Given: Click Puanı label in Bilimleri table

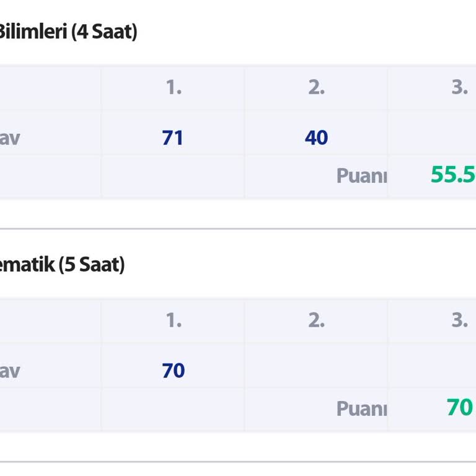Looking at the screenshot, I should coord(362,175).
